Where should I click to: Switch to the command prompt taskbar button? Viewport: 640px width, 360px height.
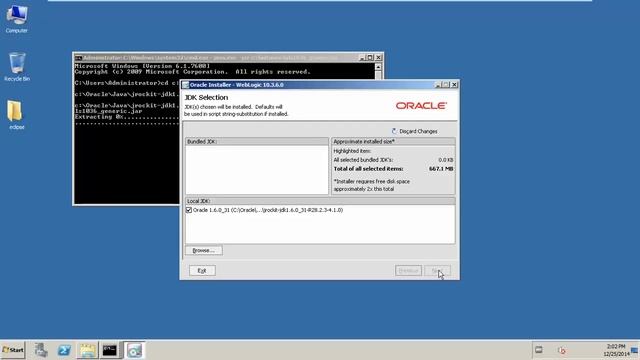coord(110,350)
